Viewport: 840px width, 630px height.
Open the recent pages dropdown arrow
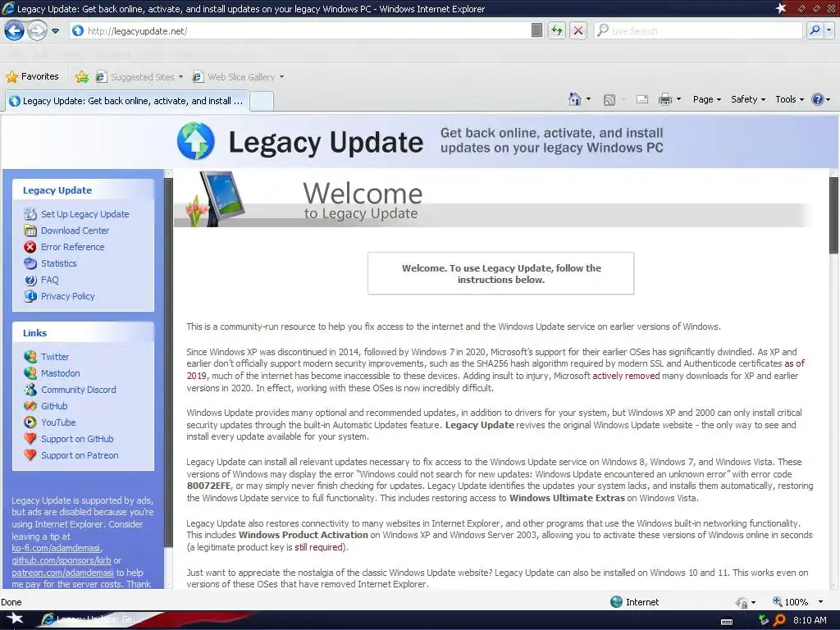(55, 31)
